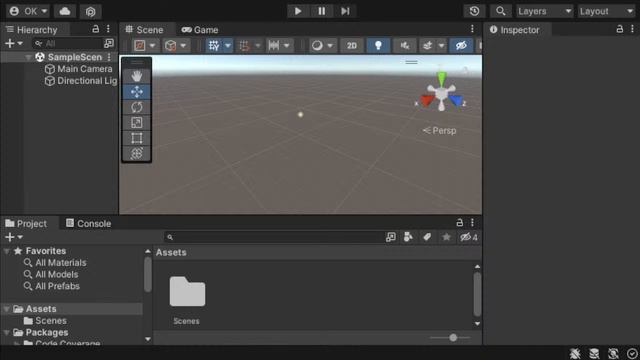Lock the Project panel
This screenshot has width=640, height=360.
459,223
